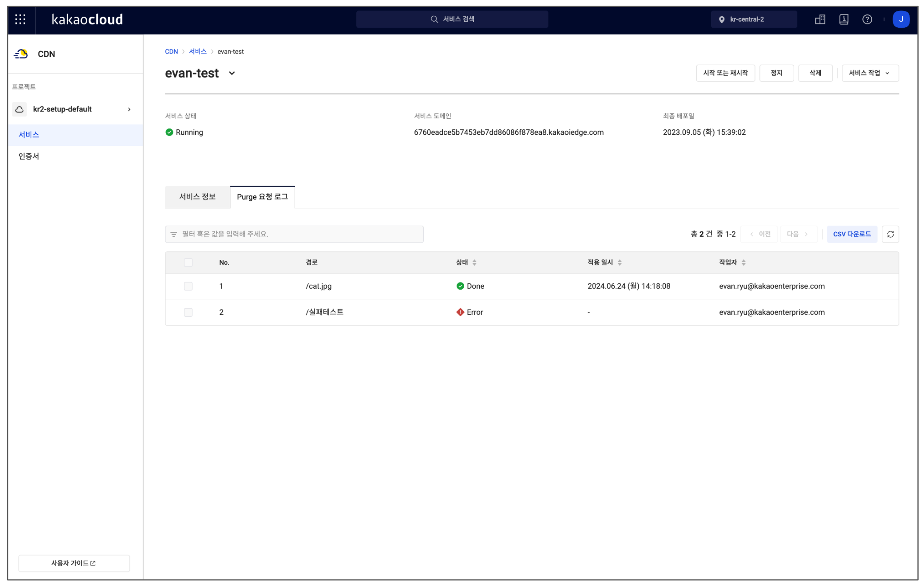Click the No. column header
Image resolution: width=924 pixels, height=585 pixels.
click(x=224, y=262)
